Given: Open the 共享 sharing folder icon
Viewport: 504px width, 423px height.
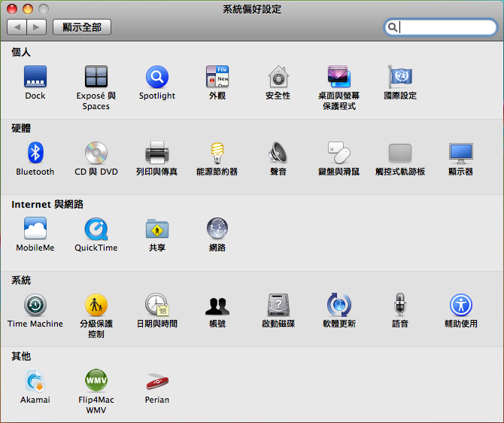Looking at the screenshot, I should coord(157,229).
